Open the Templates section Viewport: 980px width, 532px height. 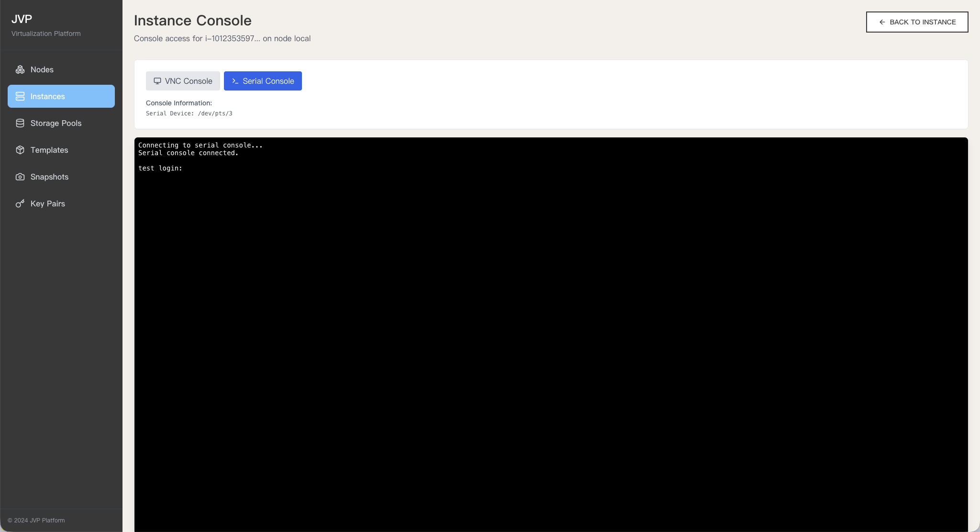[49, 150]
